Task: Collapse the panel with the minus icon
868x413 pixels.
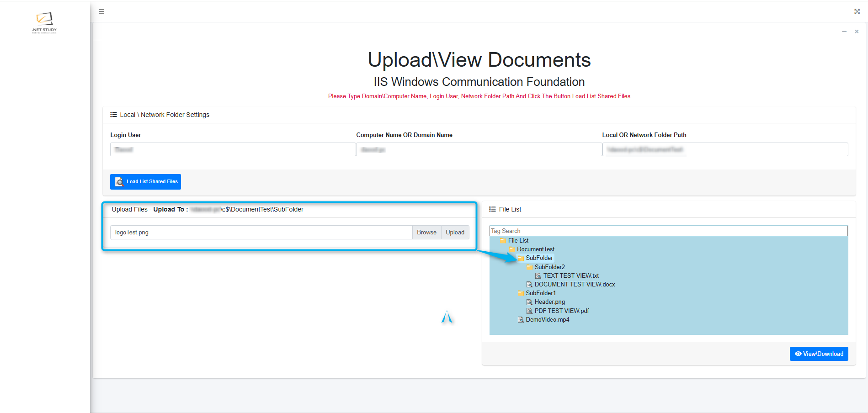Action: click(844, 32)
